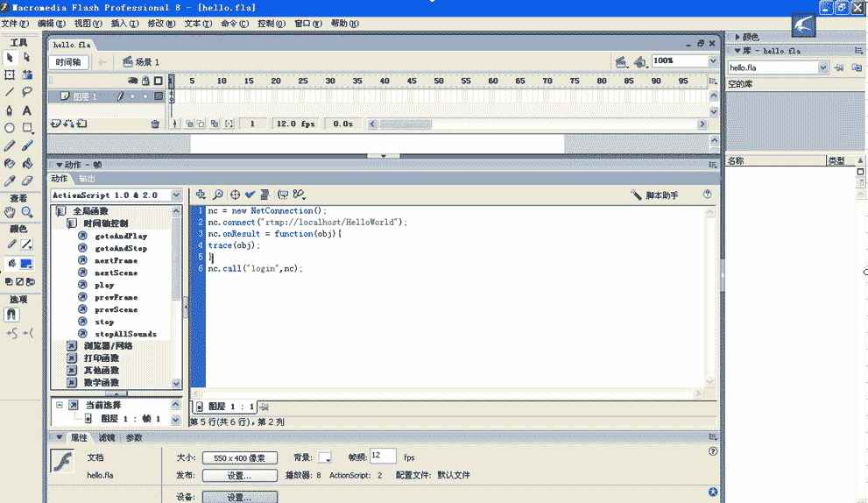This screenshot has height=503, width=868.
Task: Toggle the Snap to Objects magnet option
Action: pos(11,315)
